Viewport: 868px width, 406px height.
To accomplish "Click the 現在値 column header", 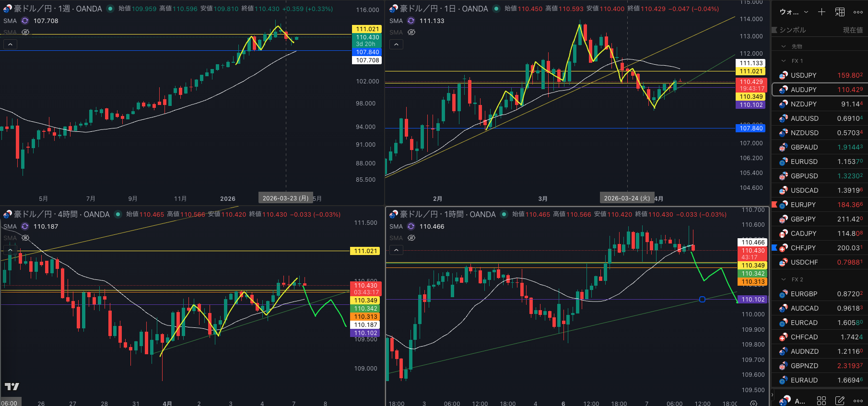I will 853,30.
